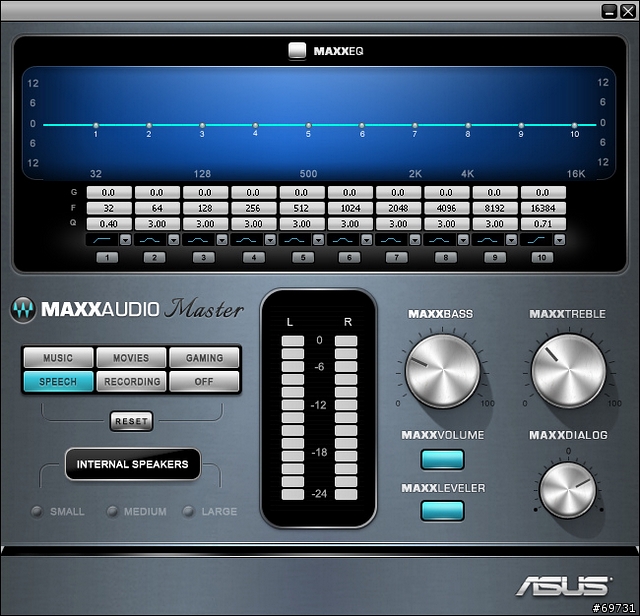Select band button 2 below the EQ

coord(155,258)
